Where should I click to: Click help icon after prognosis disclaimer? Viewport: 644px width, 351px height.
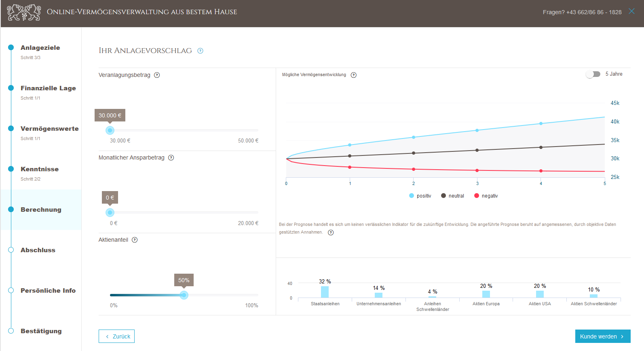tap(331, 232)
